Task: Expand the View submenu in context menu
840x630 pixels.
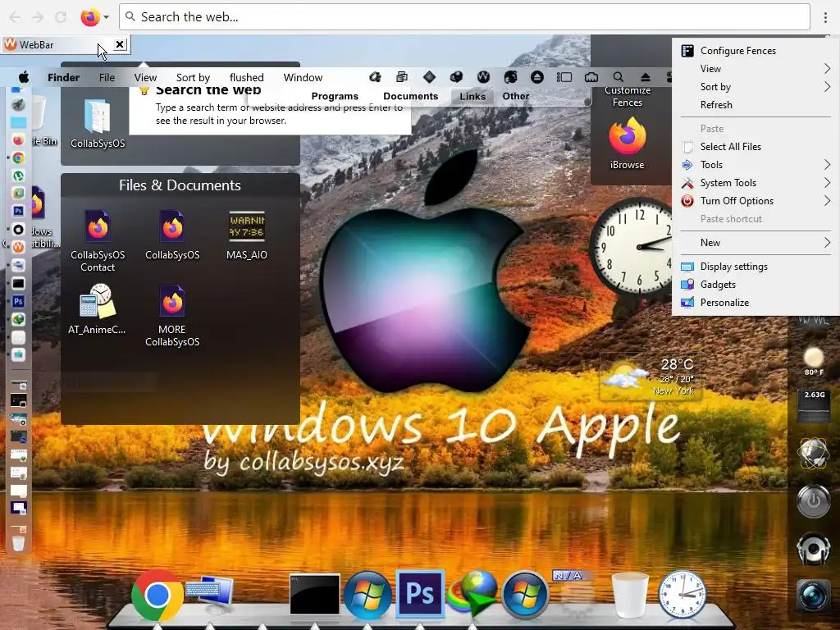Action: pos(756,69)
